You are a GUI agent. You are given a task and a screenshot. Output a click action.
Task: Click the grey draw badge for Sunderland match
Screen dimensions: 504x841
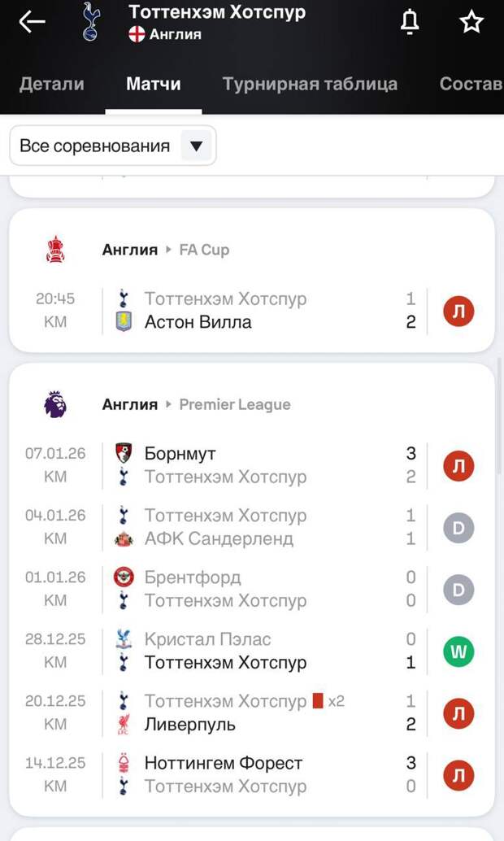(x=458, y=528)
